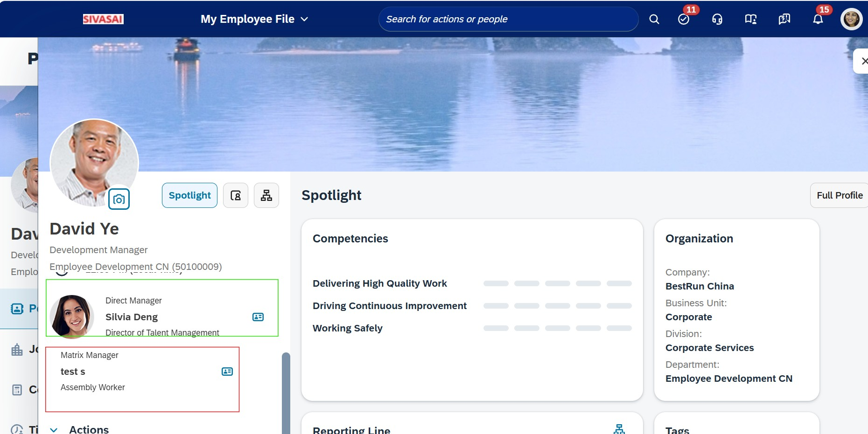The width and height of the screenshot is (868, 434).
Task: Open the headset support icon
Action: click(717, 19)
